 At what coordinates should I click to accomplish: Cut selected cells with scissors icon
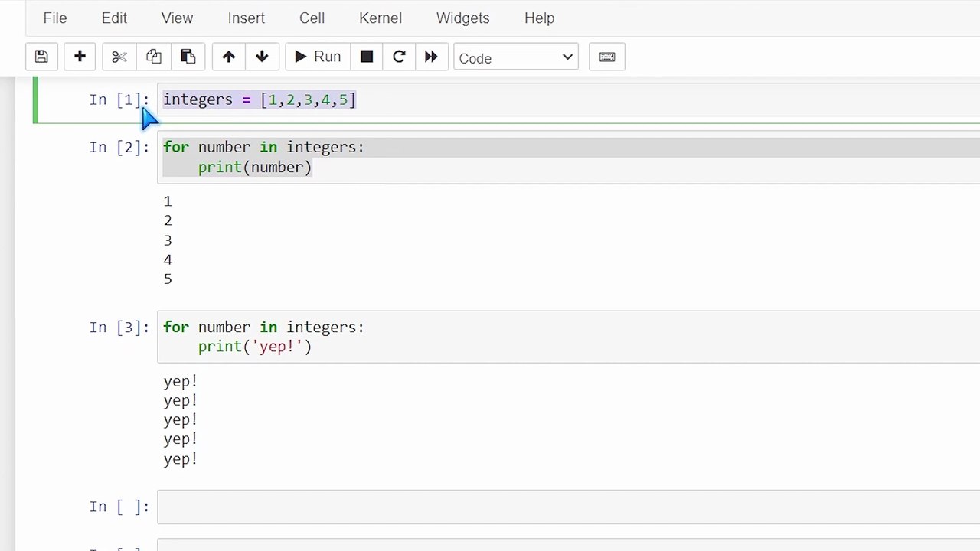[x=119, y=57]
